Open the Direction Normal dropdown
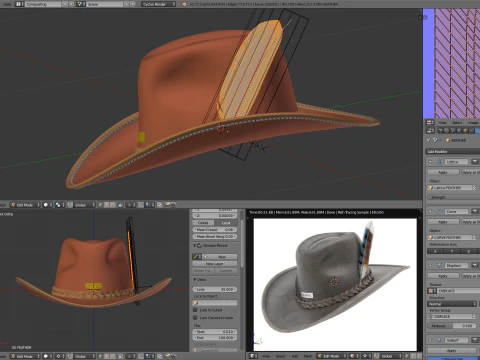 click(x=453, y=304)
